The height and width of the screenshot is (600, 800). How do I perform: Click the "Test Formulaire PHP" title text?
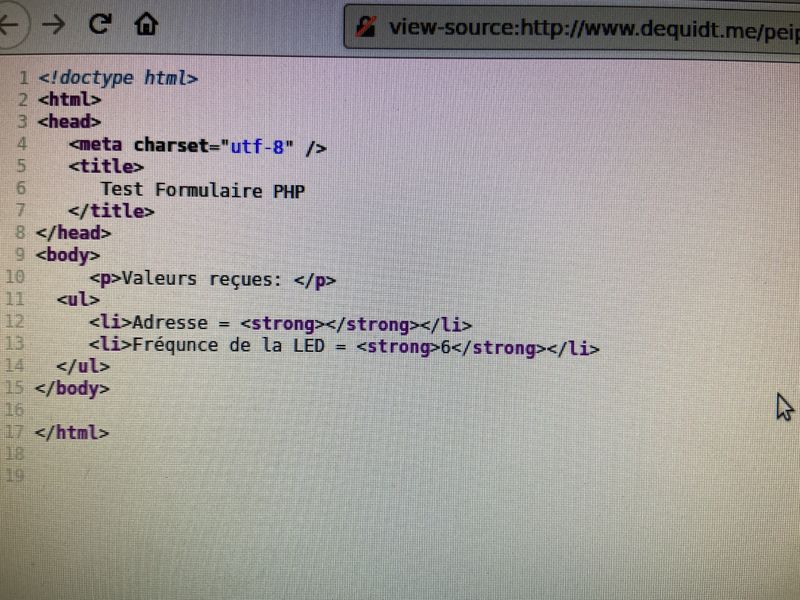pyautogui.click(x=202, y=190)
